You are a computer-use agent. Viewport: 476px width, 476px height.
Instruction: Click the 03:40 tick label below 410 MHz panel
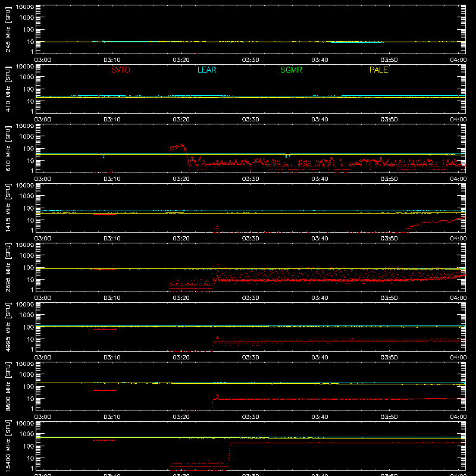[320, 120]
